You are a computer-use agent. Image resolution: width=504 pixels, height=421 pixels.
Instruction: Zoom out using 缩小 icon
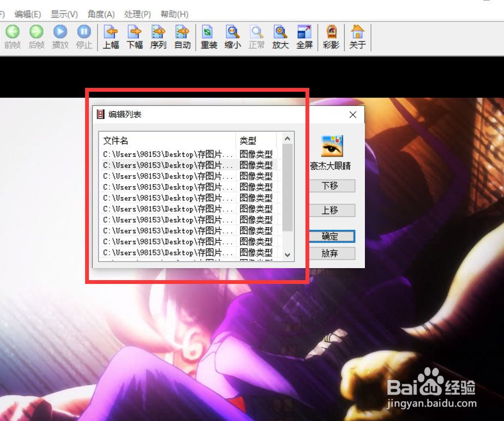point(233,37)
